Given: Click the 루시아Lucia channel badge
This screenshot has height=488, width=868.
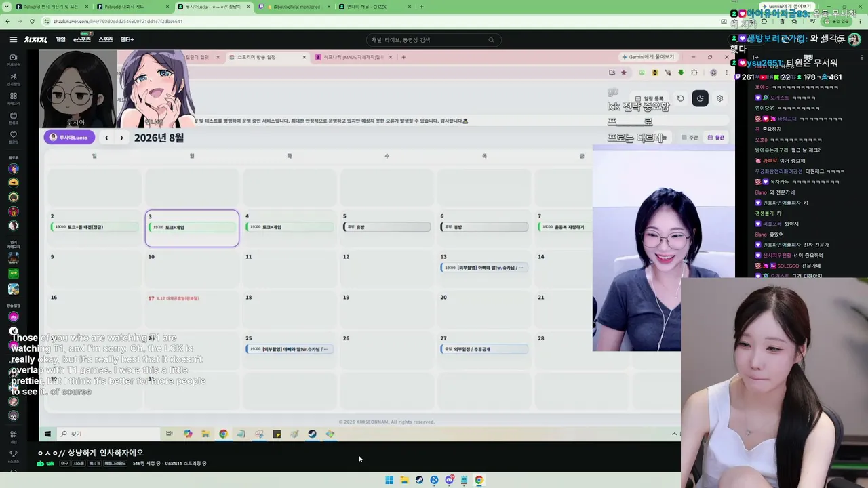Looking at the screenshot, I should (69, 138).
